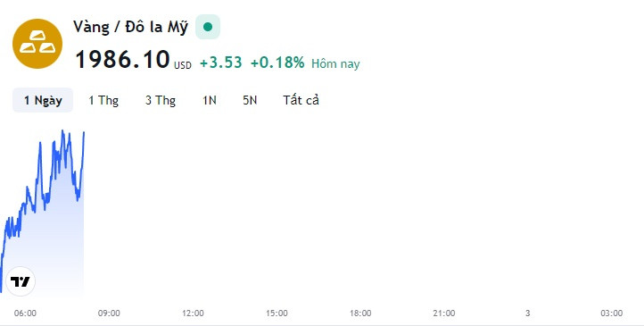The width and height of the screenshot is (644, 326).
Task: Click the 18:00 time axis label
Action: coord(360,313)
